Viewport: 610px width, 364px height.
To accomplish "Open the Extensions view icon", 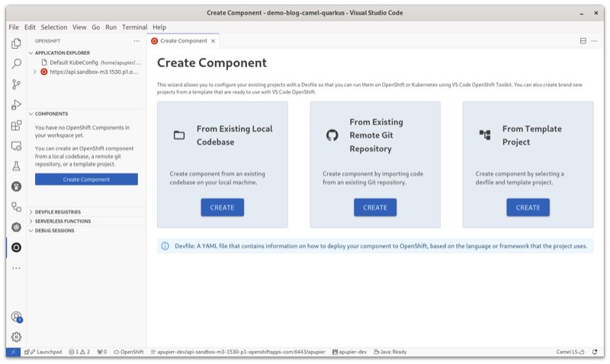I will tap(16, 126).
